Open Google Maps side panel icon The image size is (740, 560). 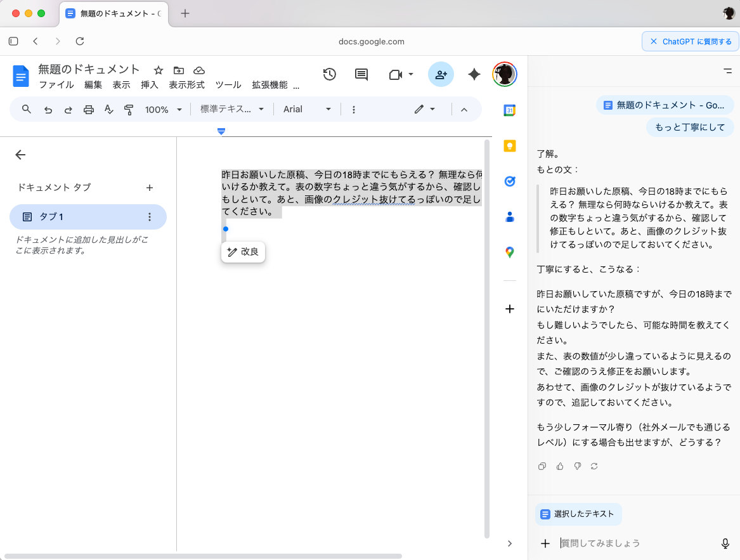(509, 252)
